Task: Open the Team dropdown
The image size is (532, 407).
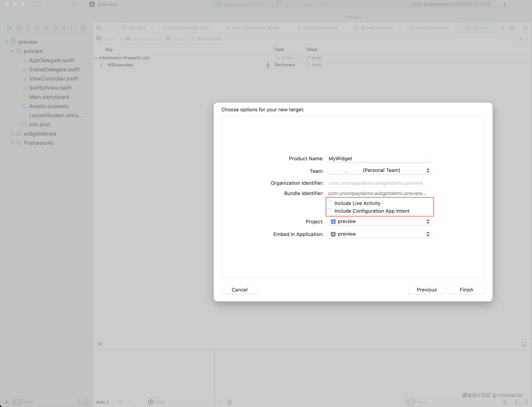Action: (380, 171)
